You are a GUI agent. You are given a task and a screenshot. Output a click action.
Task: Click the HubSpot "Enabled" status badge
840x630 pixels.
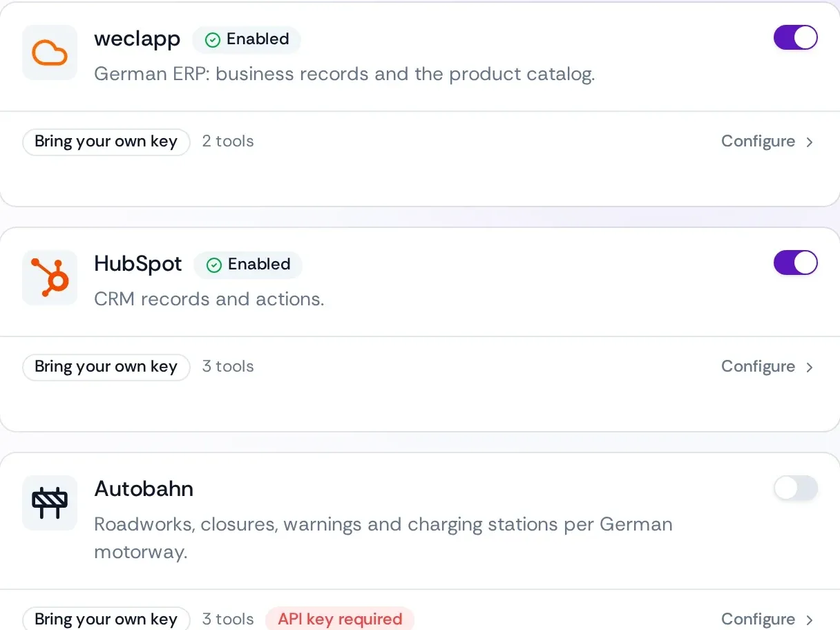[x=248, y=265]
